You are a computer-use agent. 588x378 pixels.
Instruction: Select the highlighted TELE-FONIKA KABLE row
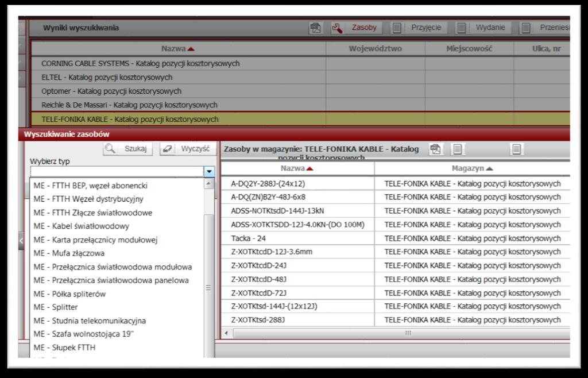300,119
